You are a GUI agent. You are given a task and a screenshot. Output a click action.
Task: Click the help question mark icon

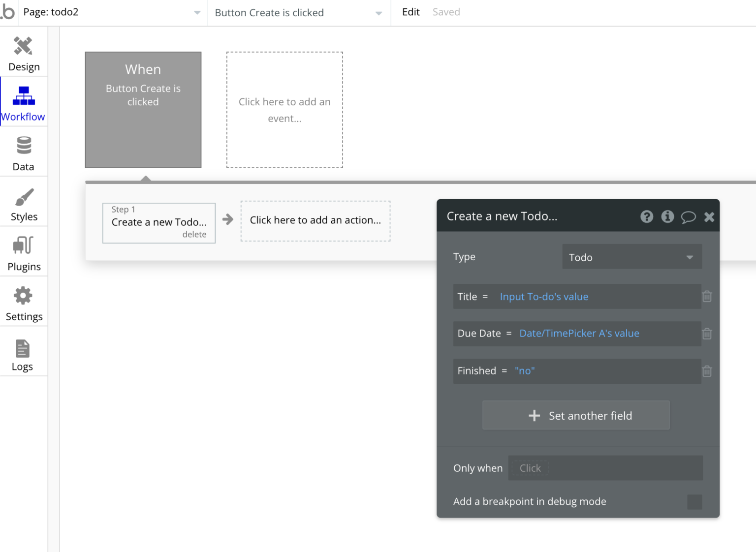[647, 216]
